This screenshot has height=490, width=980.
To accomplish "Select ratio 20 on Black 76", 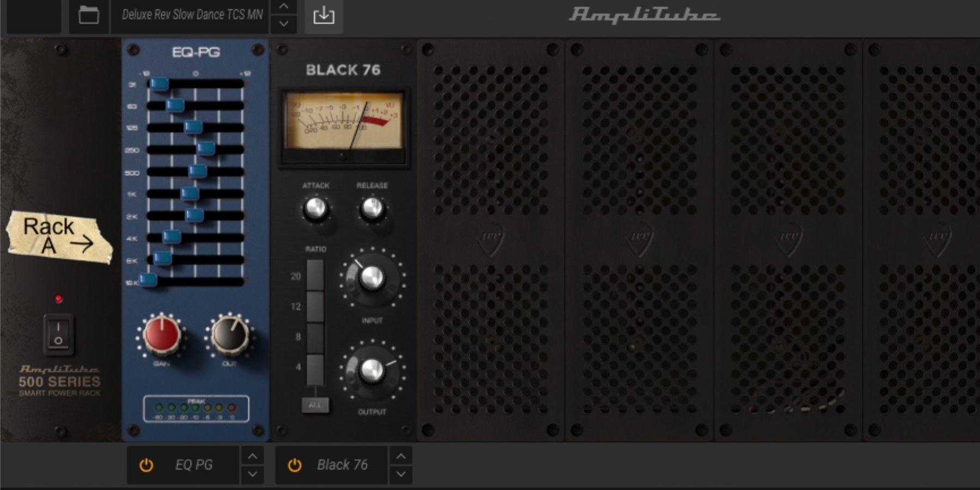I will (315, 275).
